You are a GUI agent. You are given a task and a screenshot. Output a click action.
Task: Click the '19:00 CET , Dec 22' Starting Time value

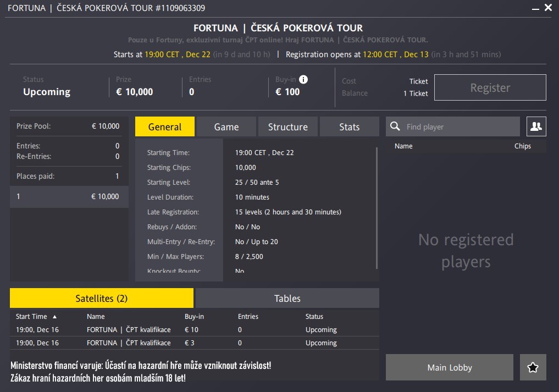coord(264,153)
